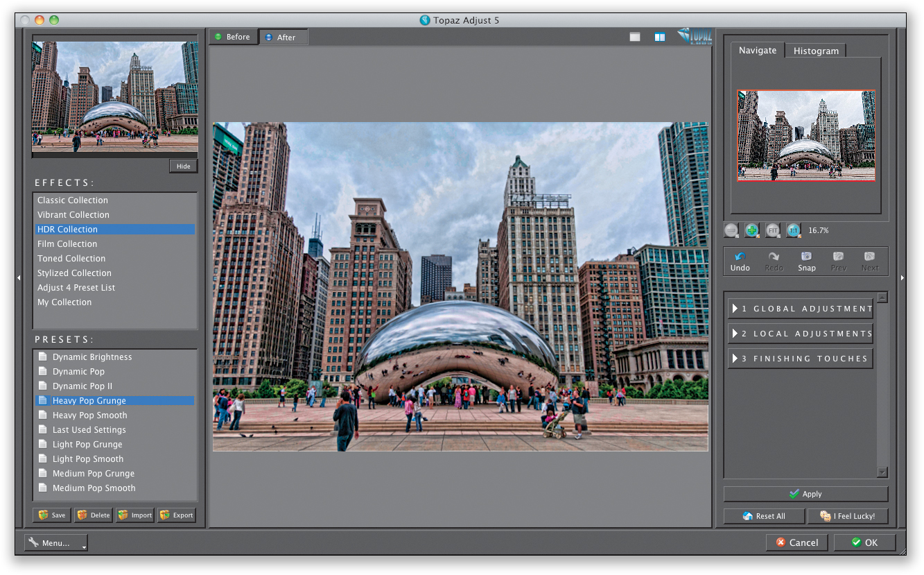Choose Dynamic Brightness preset
The height and width of the screenshot is (575, 924).
click(x=115, y=357)
